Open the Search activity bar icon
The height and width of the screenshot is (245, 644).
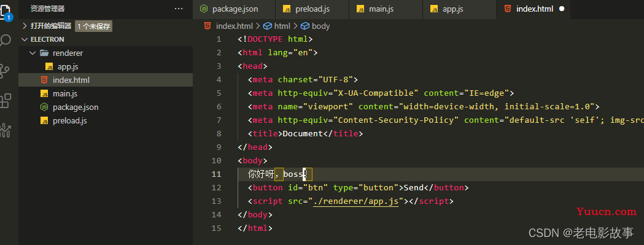(x=6, y=41)
